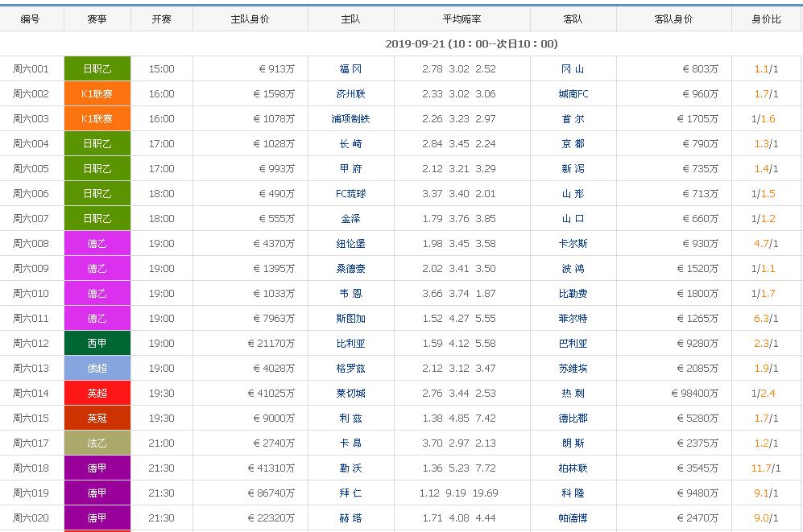Click value ratio 11.7/1
Image resolution: width=803 pixels, height=532 pixels.
pos(766,468)
